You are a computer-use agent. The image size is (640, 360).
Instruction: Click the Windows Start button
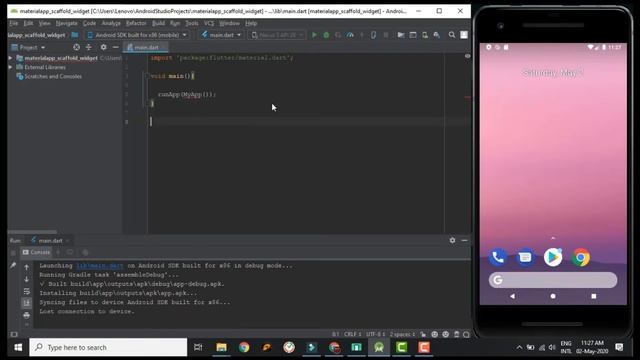[18, 347]
